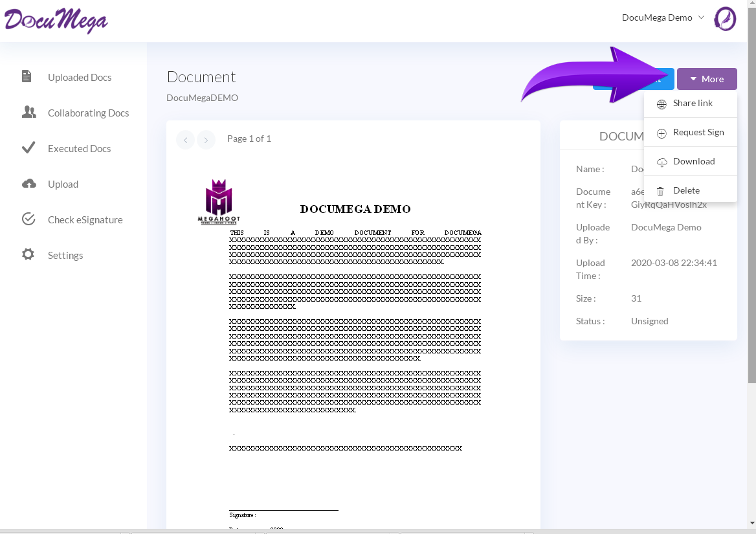This screenshot has width=756, height=534.
Task: Choose Request Sign from More menu
Action: click(x=691, y=132)
